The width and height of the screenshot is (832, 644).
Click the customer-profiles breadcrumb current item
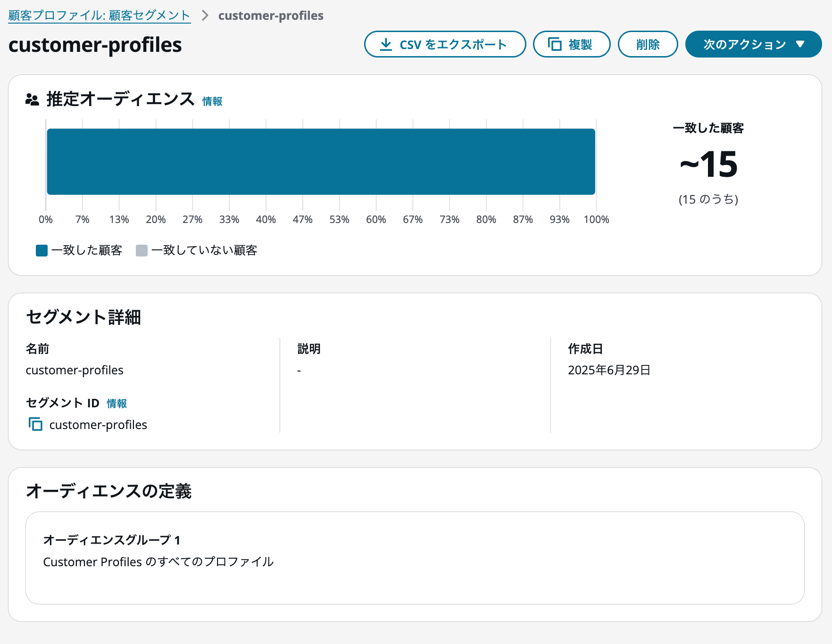tap(271, 16)
